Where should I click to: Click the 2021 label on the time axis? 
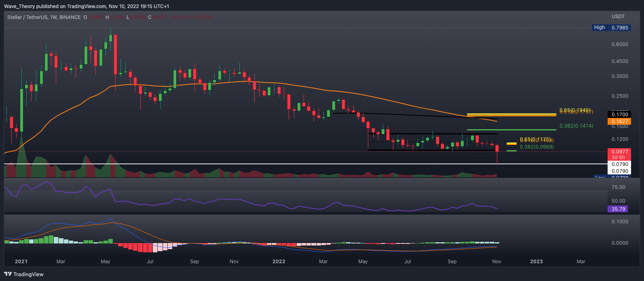[x=21, y=262]
